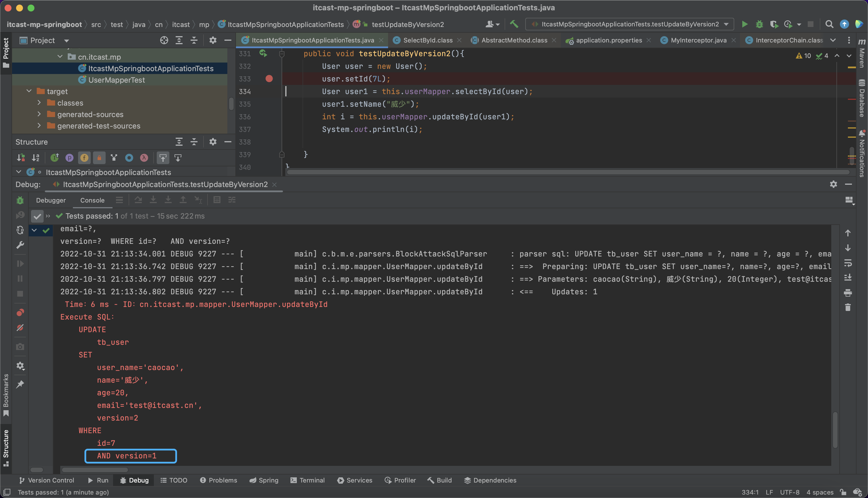
Task: Toggle show passed tests checkmark button
Action: [37, 216]
